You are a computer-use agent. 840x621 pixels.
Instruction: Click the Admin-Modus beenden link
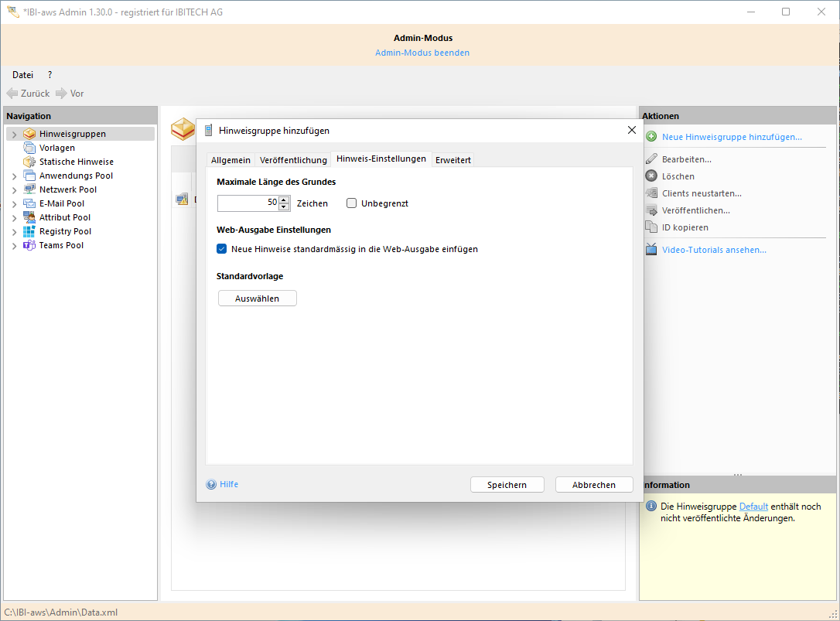click(422, 52)
